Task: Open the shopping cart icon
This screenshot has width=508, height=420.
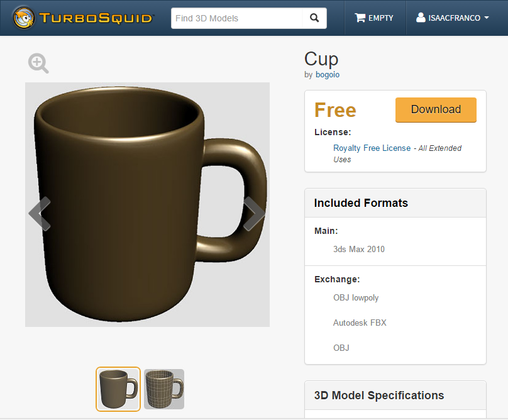Action: point(360,18)
